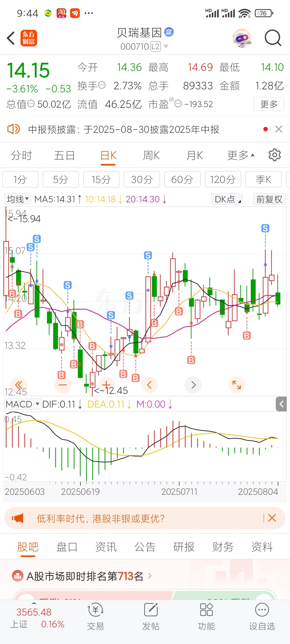Select the 1分 period button
The width and height of the screenshot is (290, 644).
pos(20,179)
